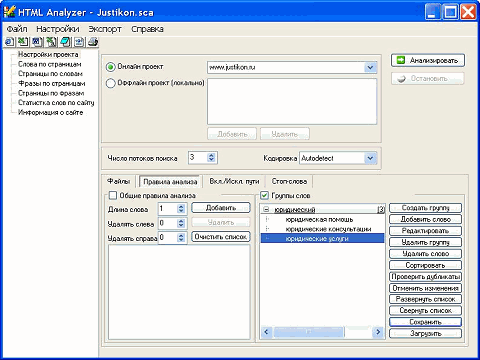This screenshot has height=360, width=480.
Task: Click Добавить button beside Длина слова
Action: (221, 208)
